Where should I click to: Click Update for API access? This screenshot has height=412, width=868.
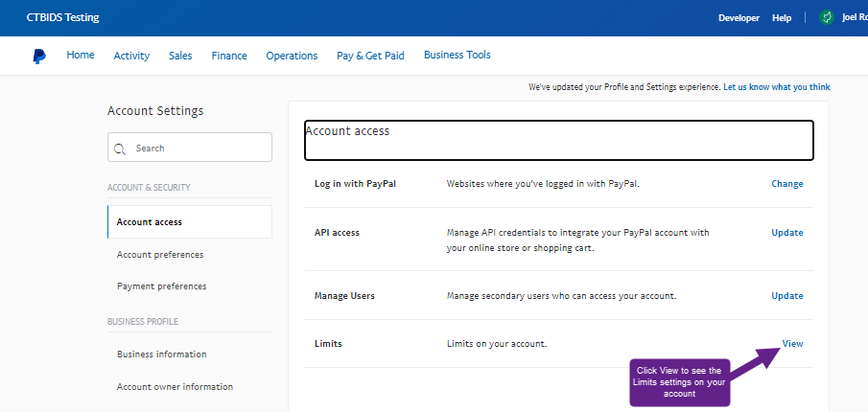click(787, 232)
